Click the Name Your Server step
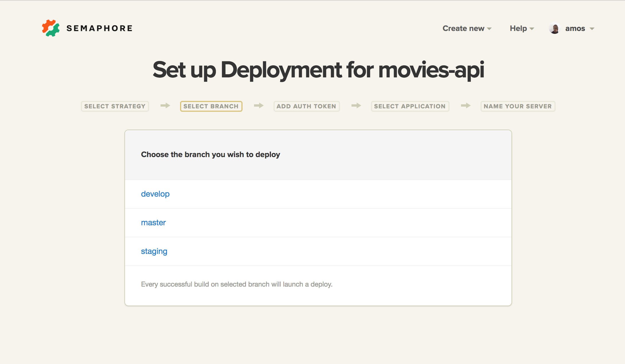 pos(518,106)
